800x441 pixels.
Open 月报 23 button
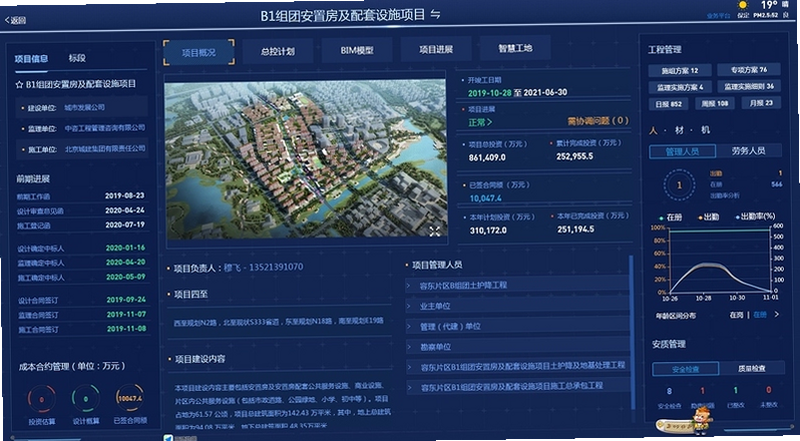(761, 103)
